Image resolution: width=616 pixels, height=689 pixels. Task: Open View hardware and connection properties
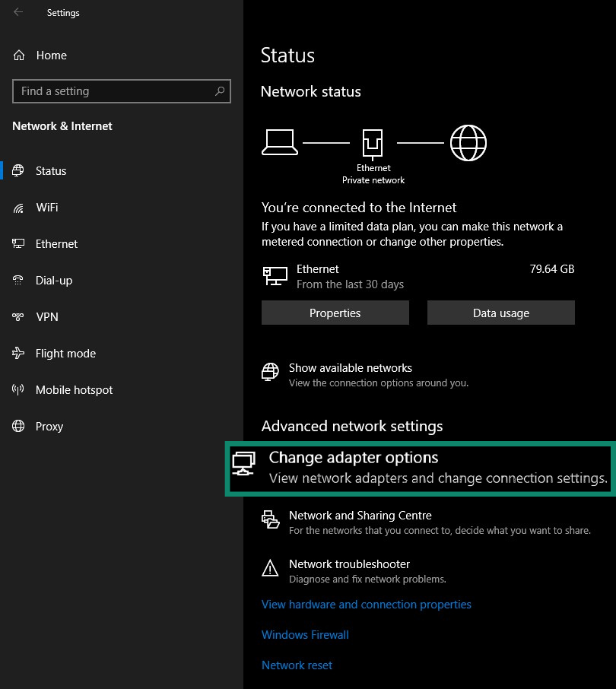coord(367,604)
